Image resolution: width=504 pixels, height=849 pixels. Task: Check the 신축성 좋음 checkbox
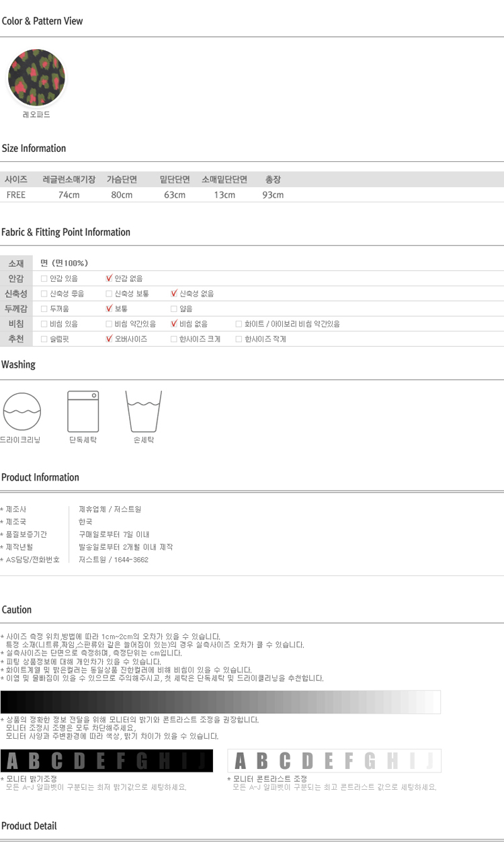[44, 294]
